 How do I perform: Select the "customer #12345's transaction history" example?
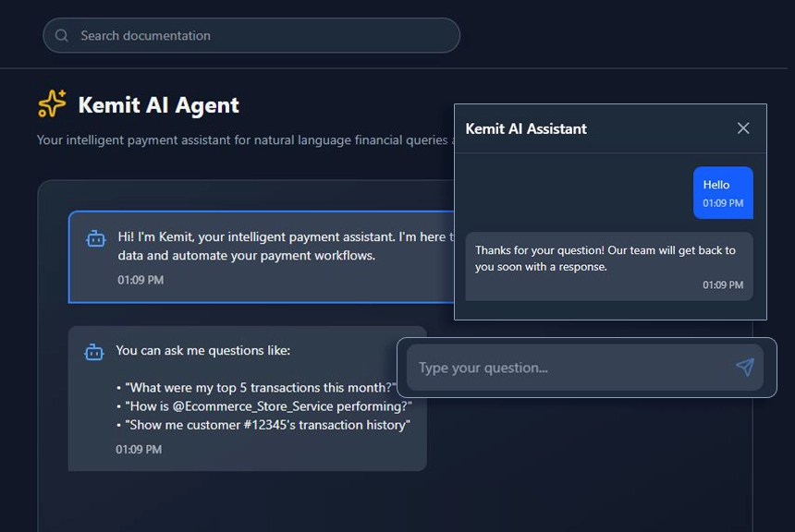coord(265,425)
